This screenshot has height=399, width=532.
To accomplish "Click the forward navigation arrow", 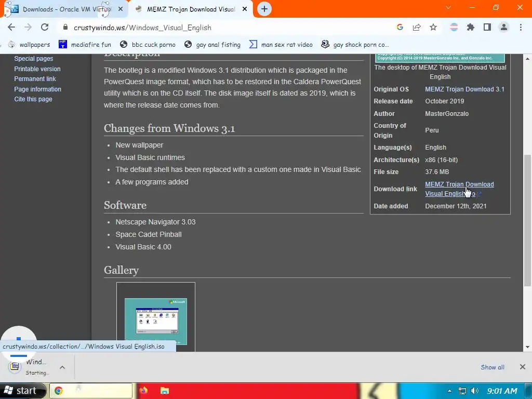I will point(28,27).
